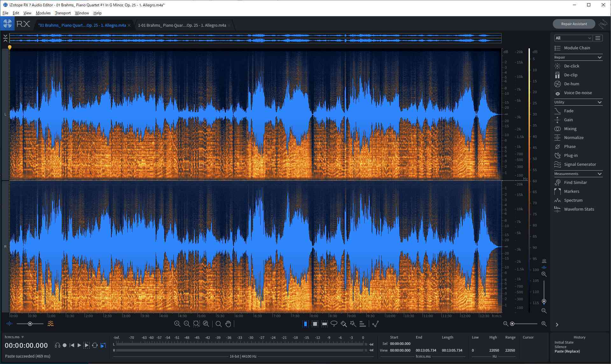Image resolution: width=611 pixels, height=364 pixels.
Task: Toggle loop playback
Action: [95, 345]
